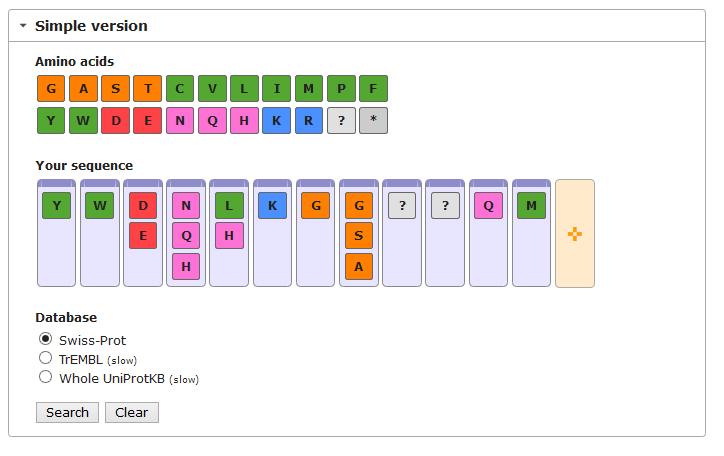Click the S tile in your sequence

coord(358,236)
